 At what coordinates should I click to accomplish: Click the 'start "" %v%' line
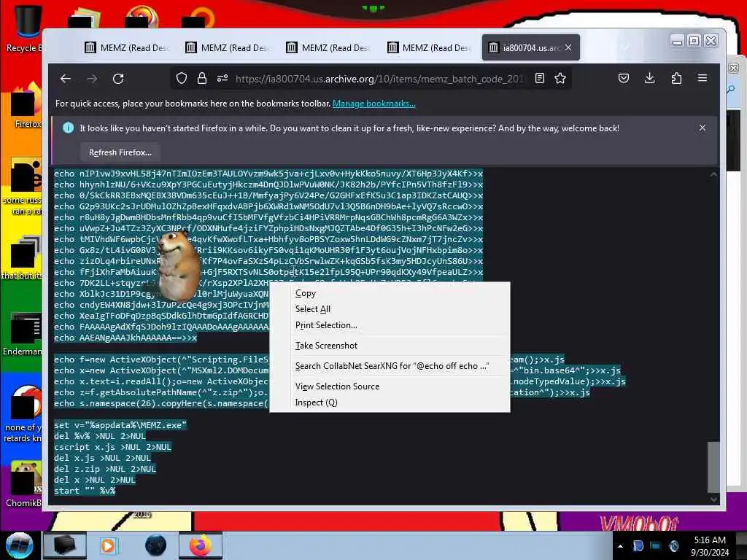(85, 491)
